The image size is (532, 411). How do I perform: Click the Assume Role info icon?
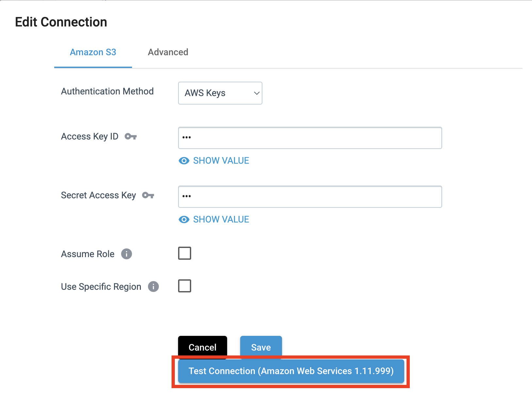pos(126,254)
